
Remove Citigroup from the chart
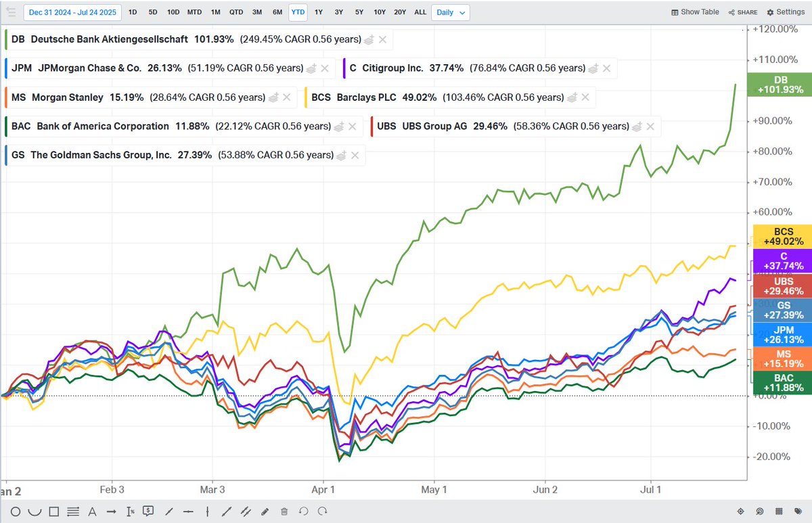tap(606, 68)
